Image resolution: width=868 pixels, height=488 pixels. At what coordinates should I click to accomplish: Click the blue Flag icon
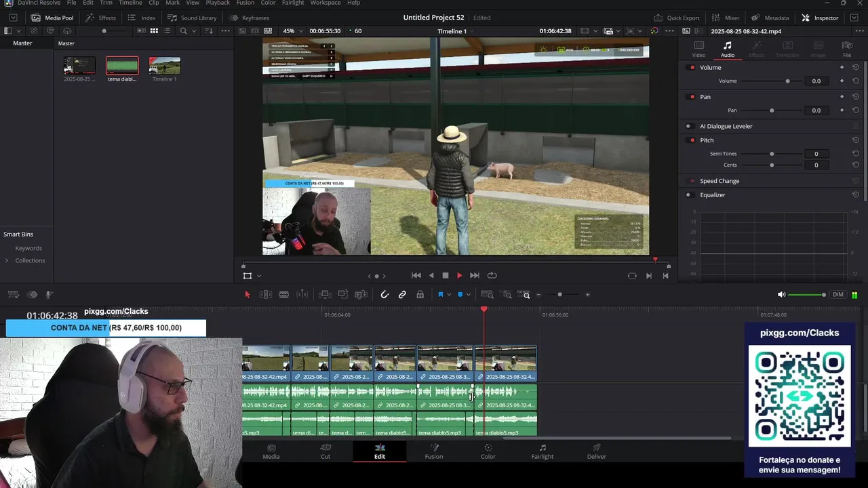pos(440,295)
